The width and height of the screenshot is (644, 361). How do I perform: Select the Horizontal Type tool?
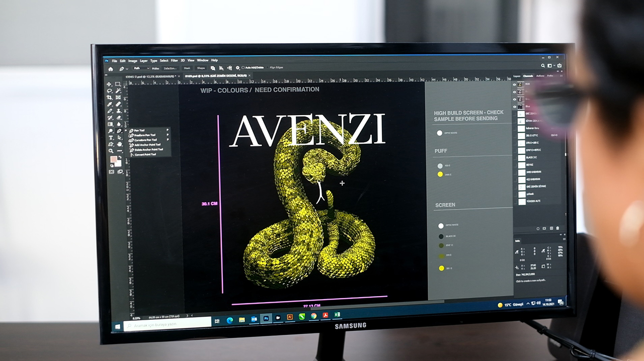pyautogui.click(x=110, y=137)
